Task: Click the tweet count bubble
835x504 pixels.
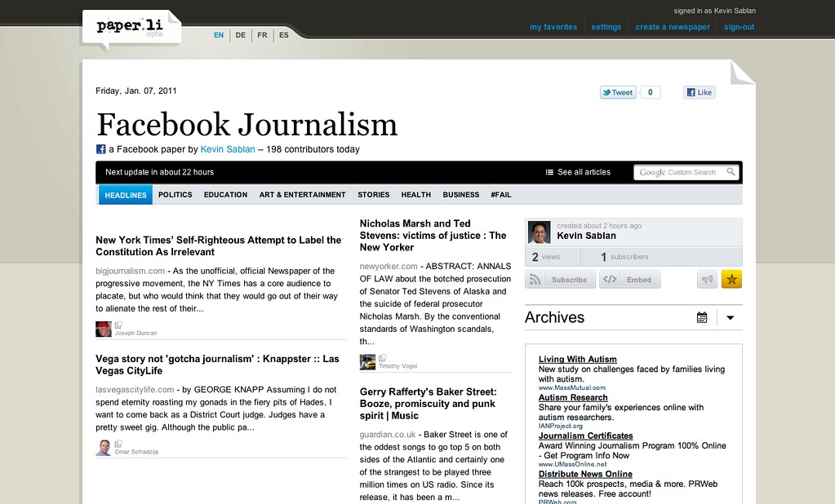Action: pos(651,92)
